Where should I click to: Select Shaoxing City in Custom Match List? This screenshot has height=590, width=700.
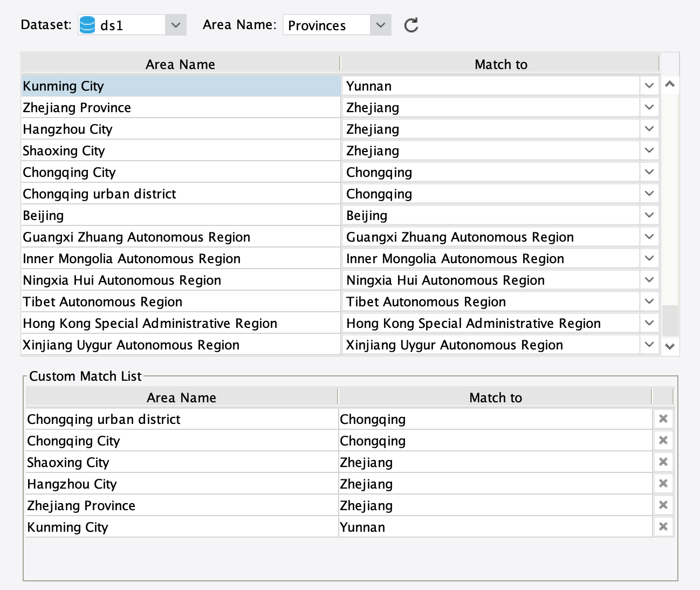tap(182, 462)
